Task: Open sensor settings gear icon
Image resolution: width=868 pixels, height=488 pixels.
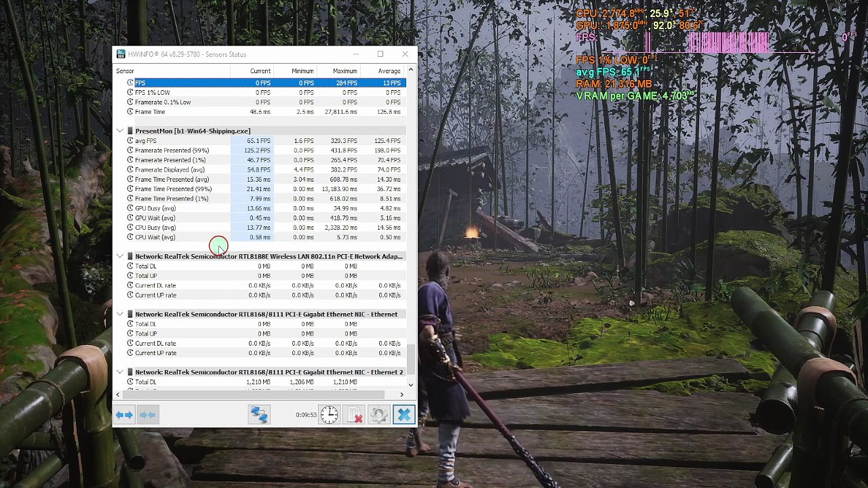Action: (x=379, y=415)
